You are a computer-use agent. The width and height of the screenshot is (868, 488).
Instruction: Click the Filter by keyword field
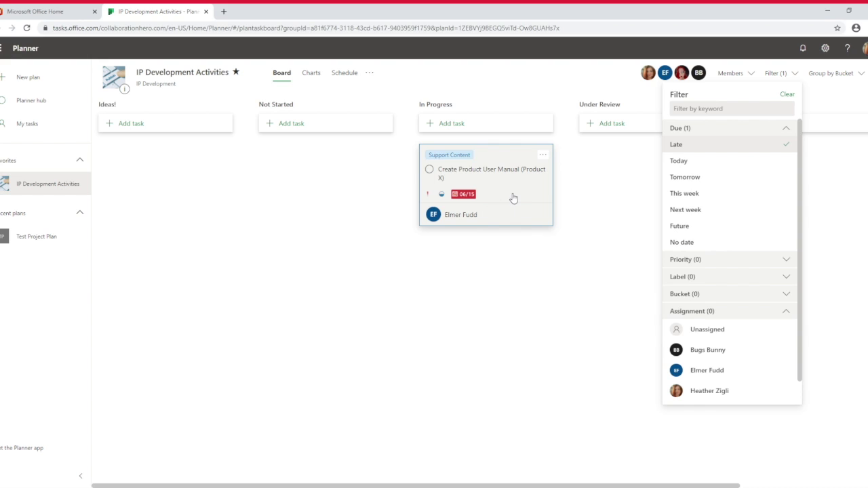[x=732, y=108]
